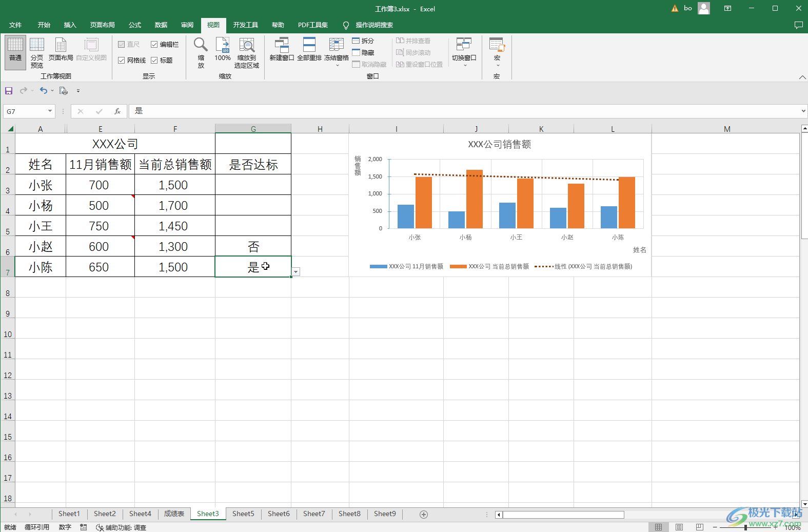
Task: Zoom to selection (缩放到选定区域)
Action: click(247, 52)
